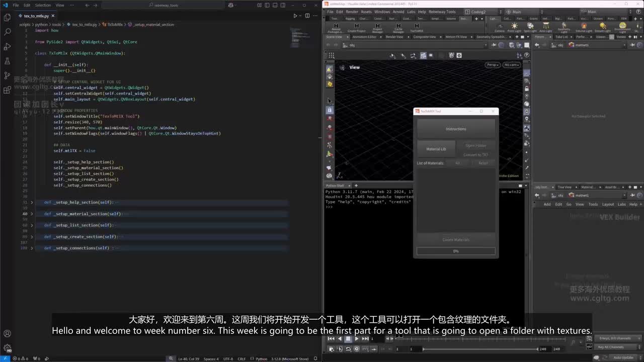This screenshot has height=362, width=644.
Task: Open the Source Control view
Action: [7, 75]
